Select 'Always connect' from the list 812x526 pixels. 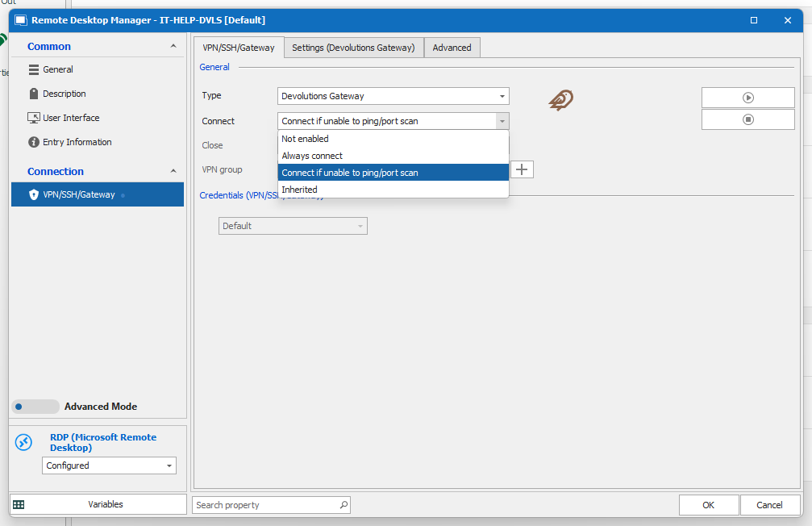[x=312, y=156]
